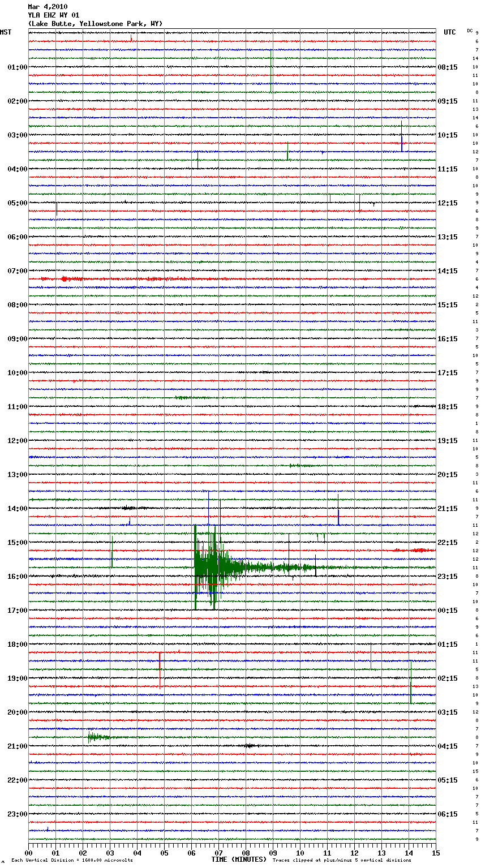This screenshot has height=868, width=481.
Task: Click the 23:00 MST time label
Action: coord(17,814)
